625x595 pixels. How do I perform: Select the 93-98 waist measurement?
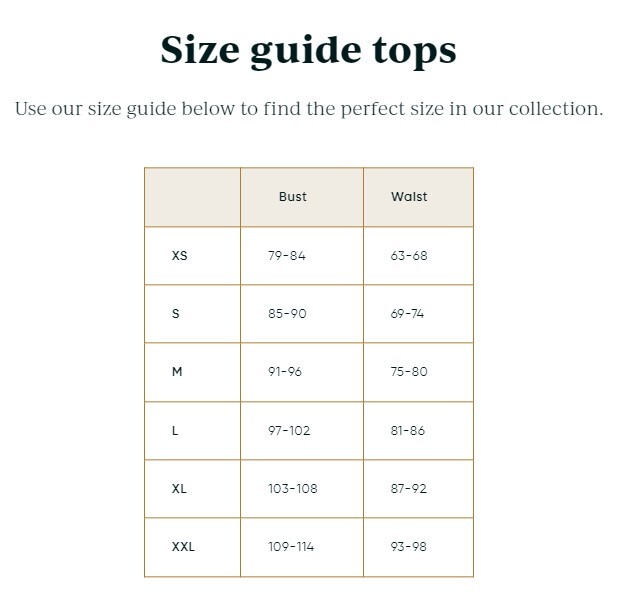[409, 547]
